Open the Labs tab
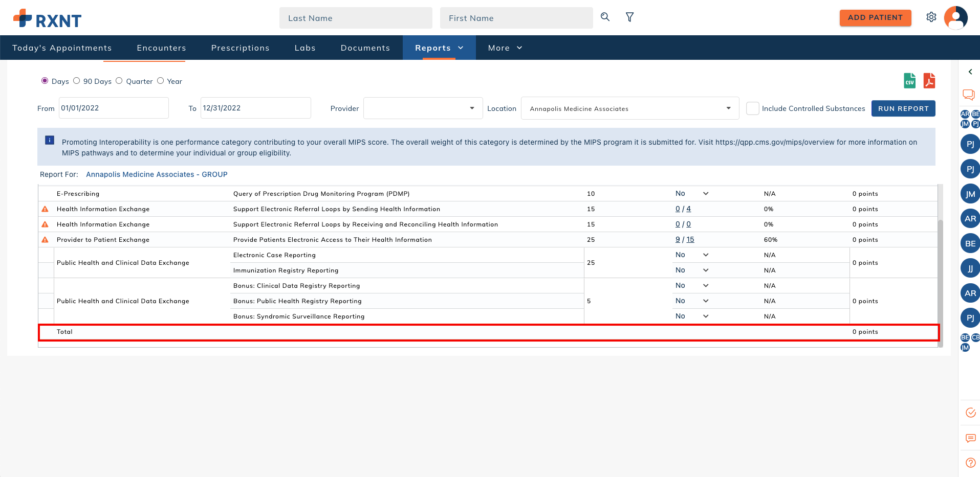The width and height of the screenshot is (980, 477). [305, 48]
